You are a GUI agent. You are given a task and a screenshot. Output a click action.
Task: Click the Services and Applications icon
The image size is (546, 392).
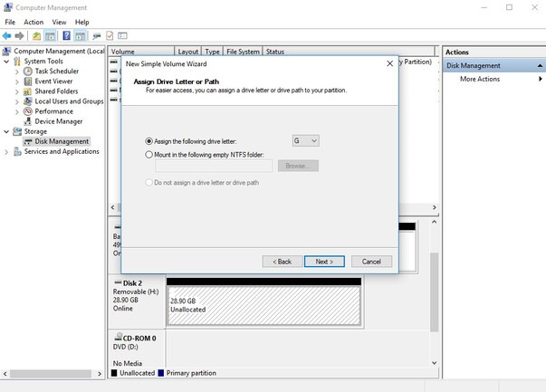(17, 151)
